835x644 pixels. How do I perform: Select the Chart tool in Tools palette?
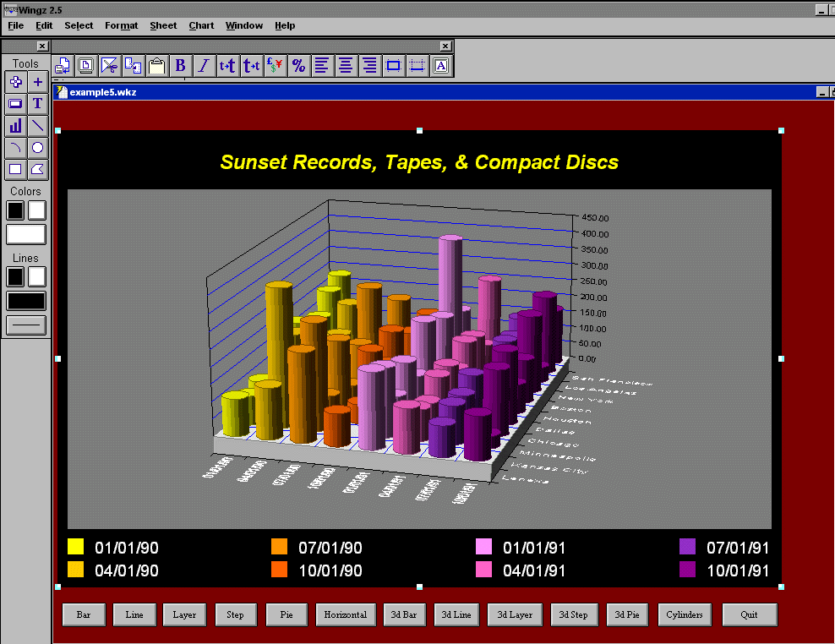15,126
